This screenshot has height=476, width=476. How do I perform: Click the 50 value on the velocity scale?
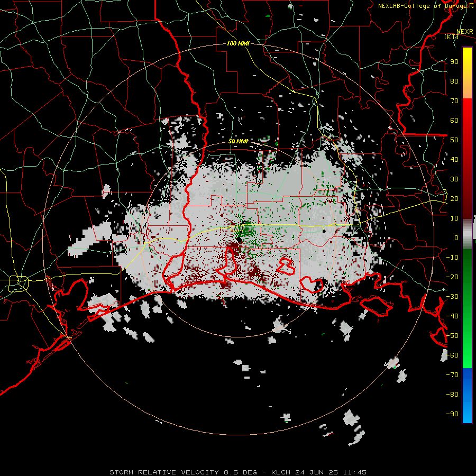click(454, 140)
